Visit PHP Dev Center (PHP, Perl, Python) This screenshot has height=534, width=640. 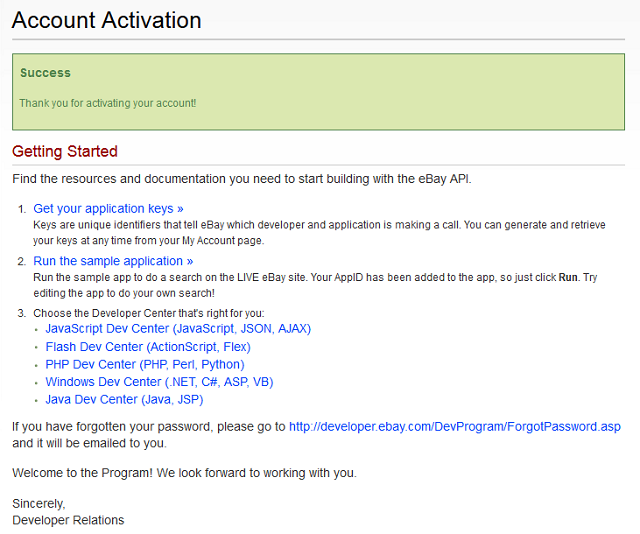coord(145,365)
